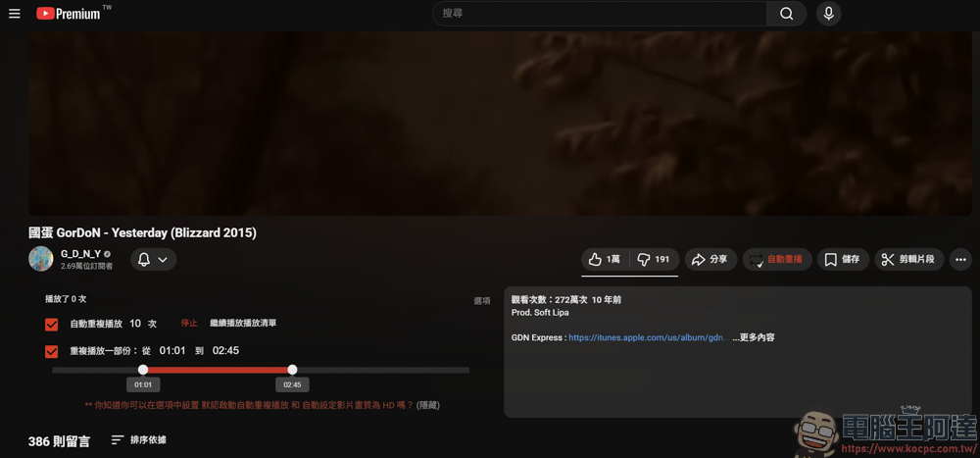This screenshot has height=458, width=980.
Task: Click 觀看次數：272萬次 view count text
Action: click(550, 300)
